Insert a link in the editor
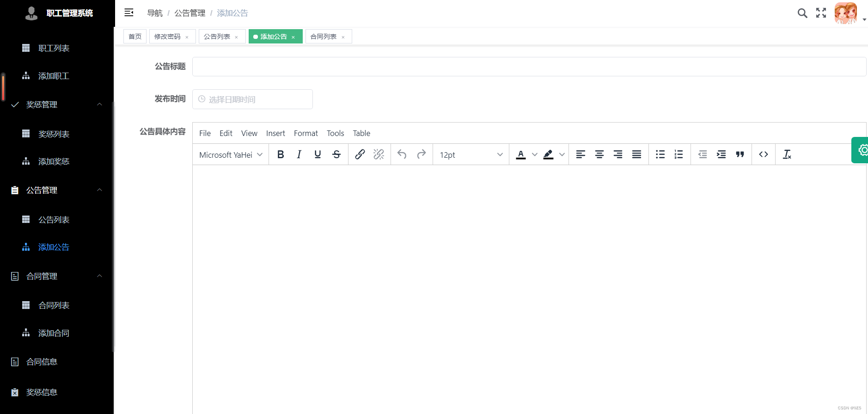This screenshot has width=868, height=414. click(x=360, y=154)
